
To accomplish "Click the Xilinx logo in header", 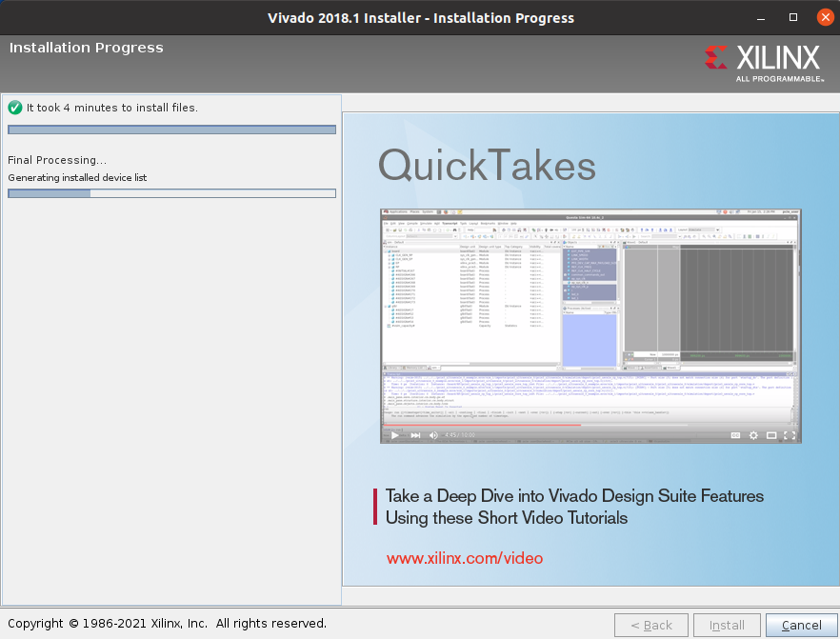I will click(x=764, y=63).
